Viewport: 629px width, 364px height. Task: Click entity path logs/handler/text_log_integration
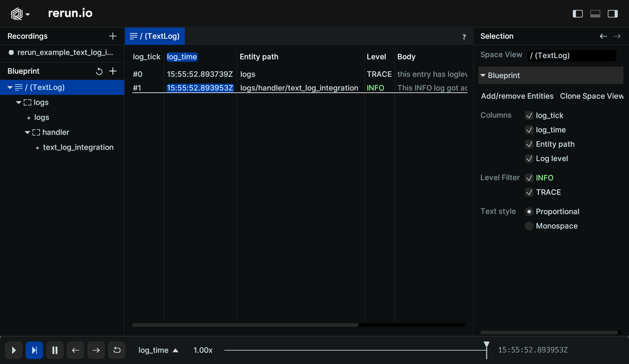(x=299, y=88)
